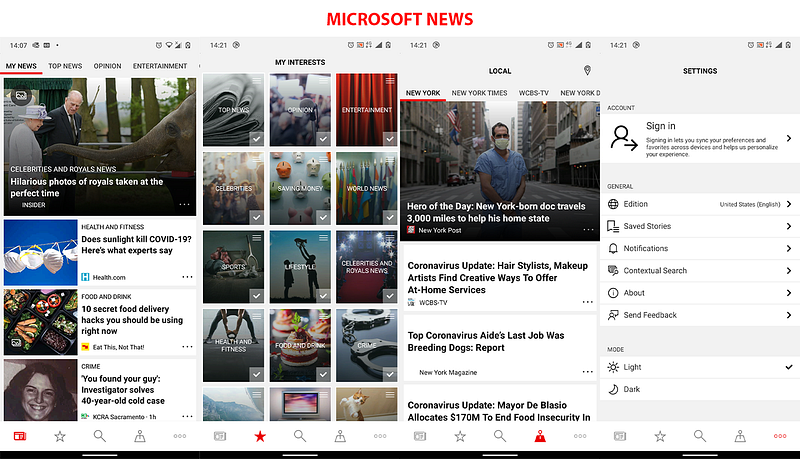This screenshot has width=800, height=459.
Task: Open options dots for Hero of the Day story
Action: [x=588, y=230]
